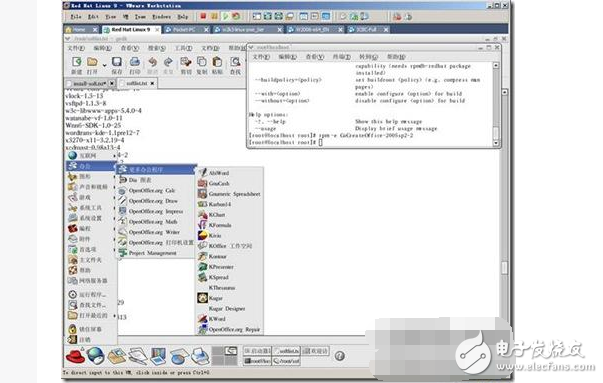This screenshot has width=603, height=383.
Task: Select Lock Screen in the main menu
Action: click(92, 329)
